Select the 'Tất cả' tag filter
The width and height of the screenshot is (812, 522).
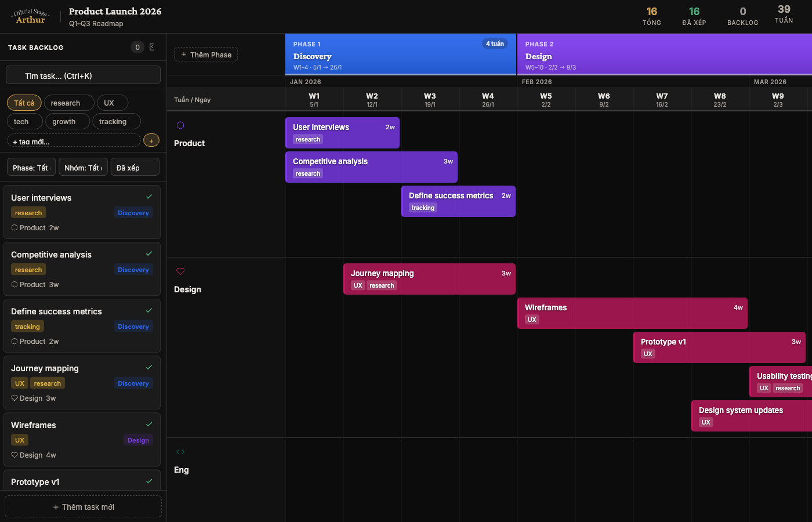click(x=24, y=103)
